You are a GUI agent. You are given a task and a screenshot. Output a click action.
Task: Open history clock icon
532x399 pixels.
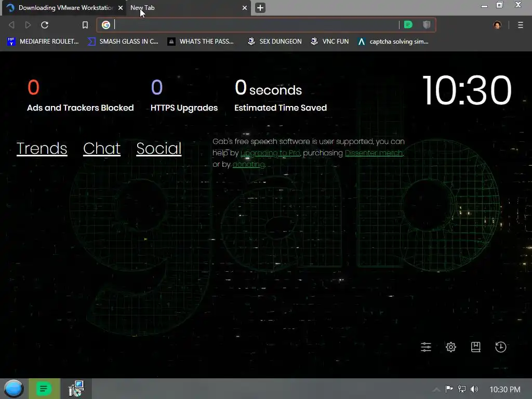pos(501,347)
